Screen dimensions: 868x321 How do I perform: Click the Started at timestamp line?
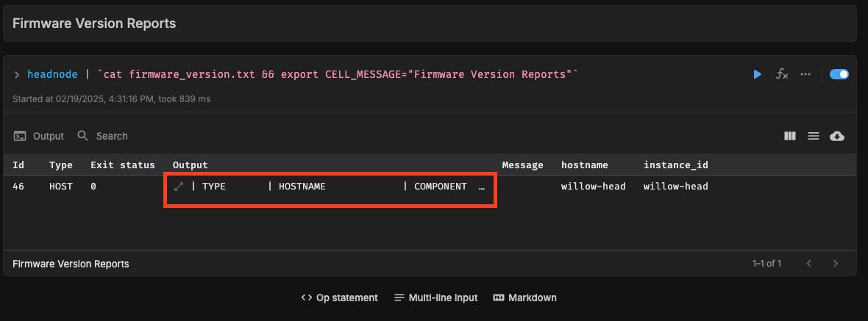[111, 99]
